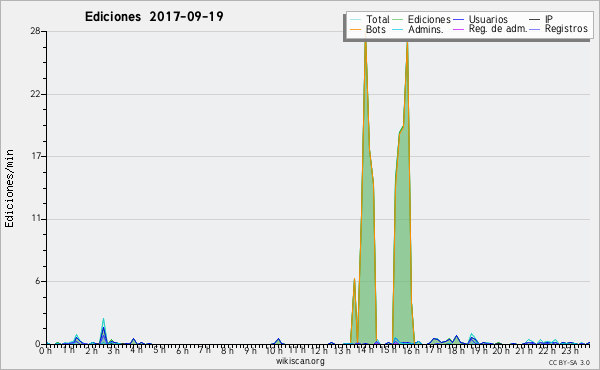This screenshot has height=370, width=600.
Task: Click the magenta Reg. de adm. legend swatch
Action: (458, 29)
